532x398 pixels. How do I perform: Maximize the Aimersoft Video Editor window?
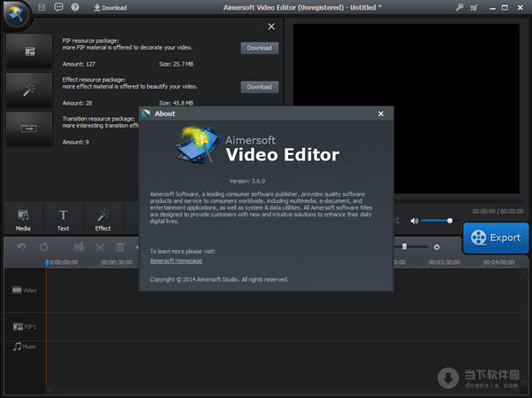505,7
